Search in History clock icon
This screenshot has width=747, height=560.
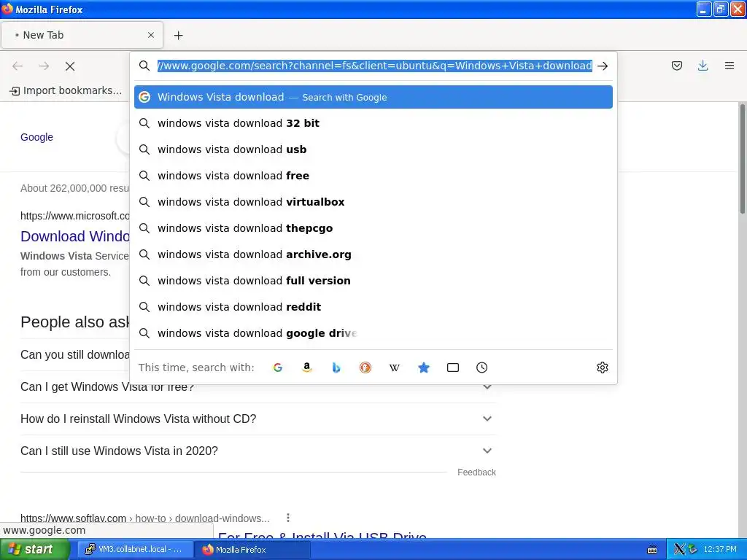482,367
